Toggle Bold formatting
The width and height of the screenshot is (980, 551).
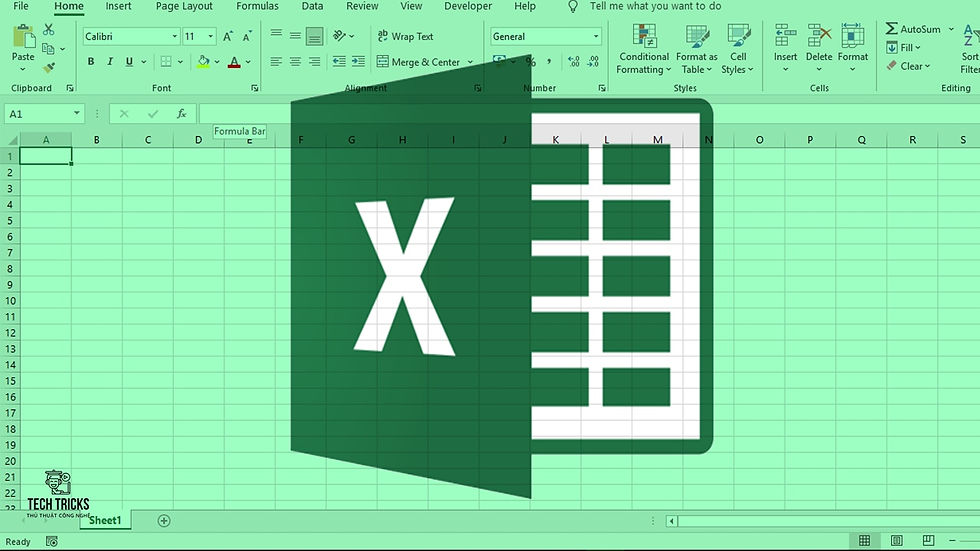click(91, 62)
